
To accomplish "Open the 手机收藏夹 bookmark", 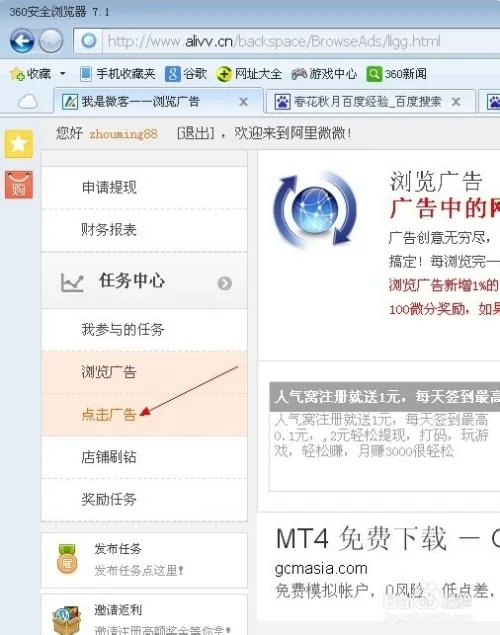I will [117, 74].
